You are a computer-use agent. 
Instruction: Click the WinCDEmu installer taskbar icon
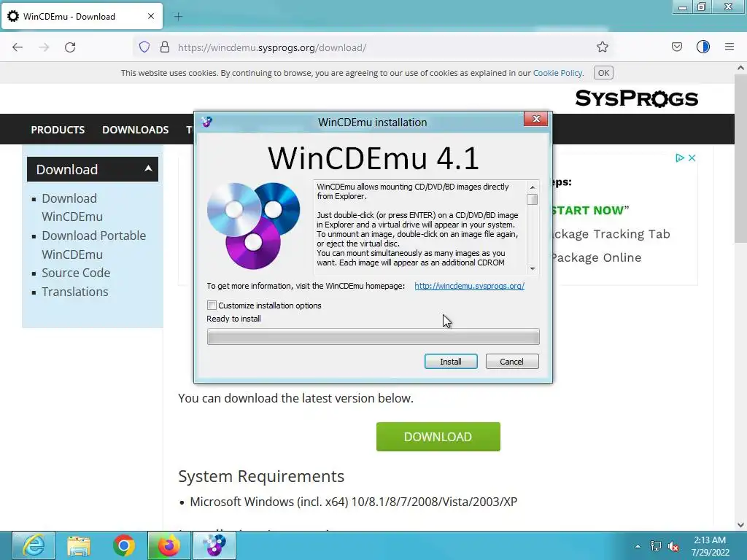(214, 545)
